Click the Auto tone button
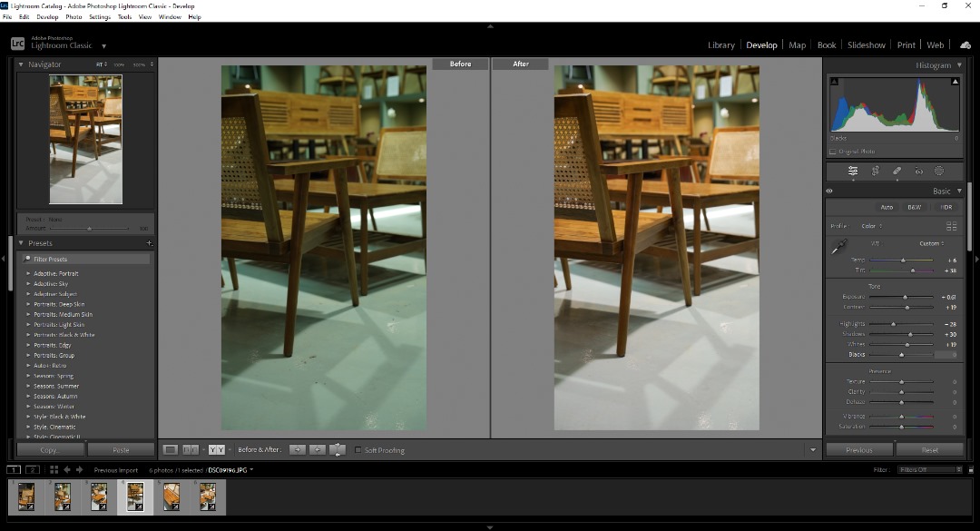Image resolution: width=980 pixels, height=531 pixels. point(887,207)
